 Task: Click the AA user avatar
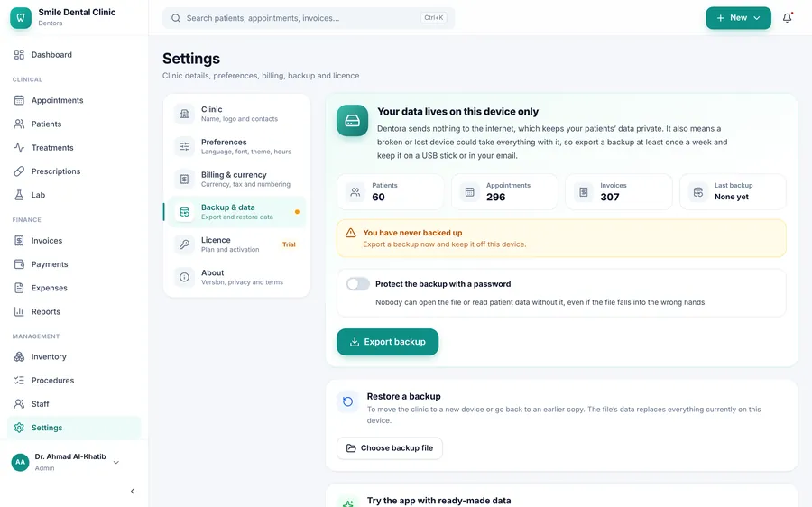[x=20, y=462]
